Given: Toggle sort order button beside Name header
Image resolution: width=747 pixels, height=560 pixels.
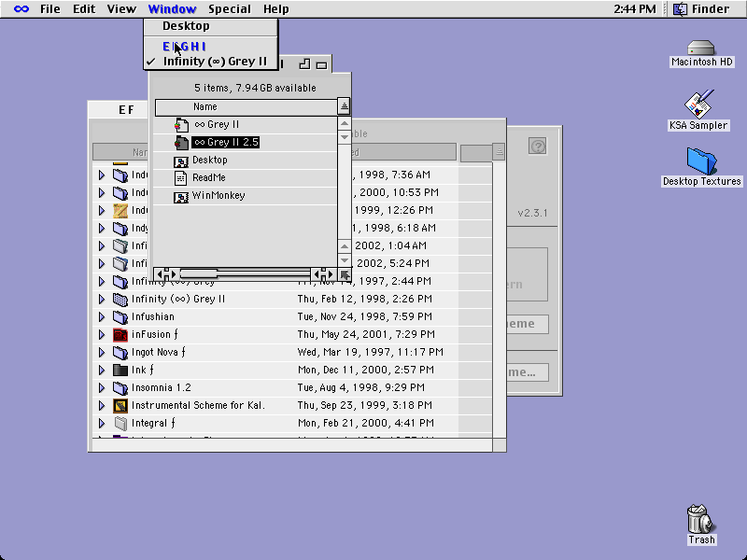Looking at the screenshot, I should 344,106.
